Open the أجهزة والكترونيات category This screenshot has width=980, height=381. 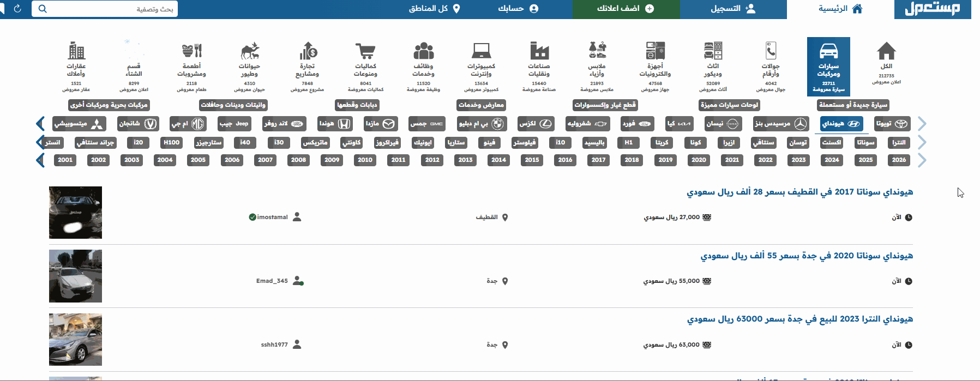(655, 66)
